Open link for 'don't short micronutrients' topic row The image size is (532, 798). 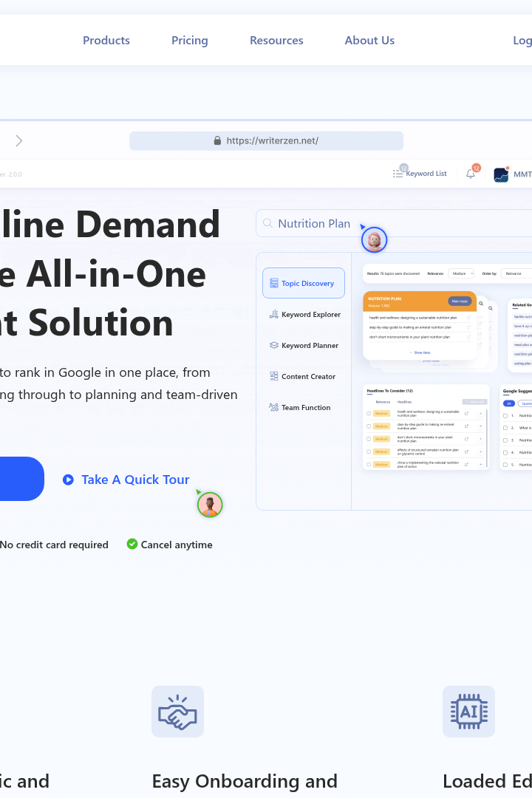[x=468, y=337]
